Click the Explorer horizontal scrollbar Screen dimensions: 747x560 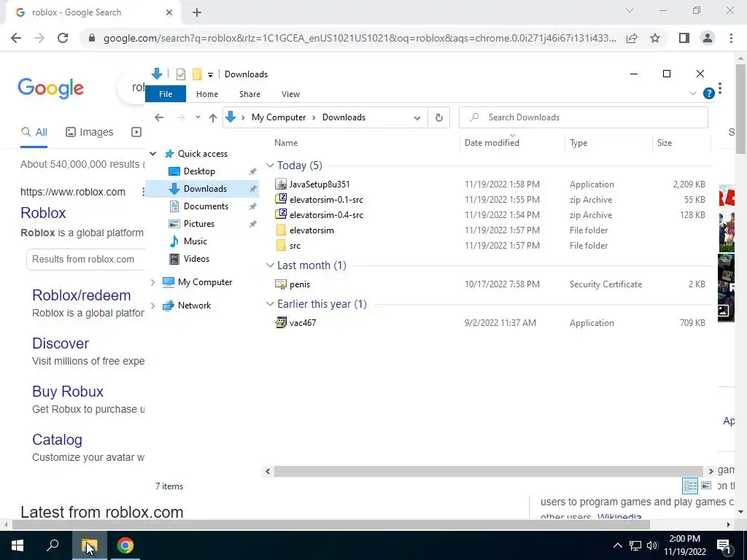[x=489, y=472]
